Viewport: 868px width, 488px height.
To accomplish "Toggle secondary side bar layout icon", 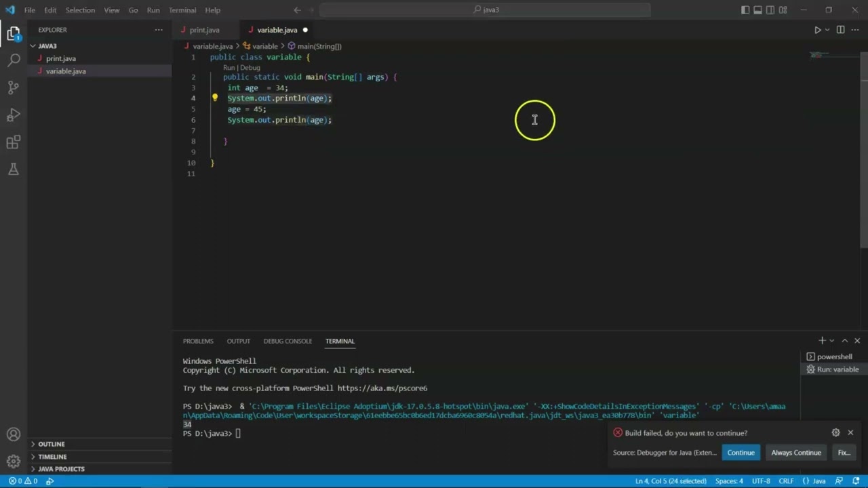I will tap(770, 10).
